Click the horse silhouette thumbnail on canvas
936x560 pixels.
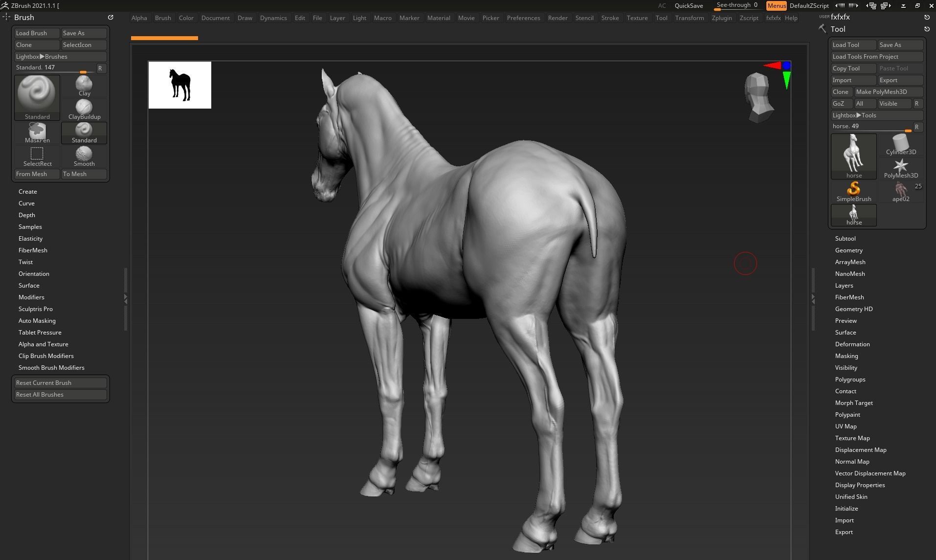(x=179, y=85)
